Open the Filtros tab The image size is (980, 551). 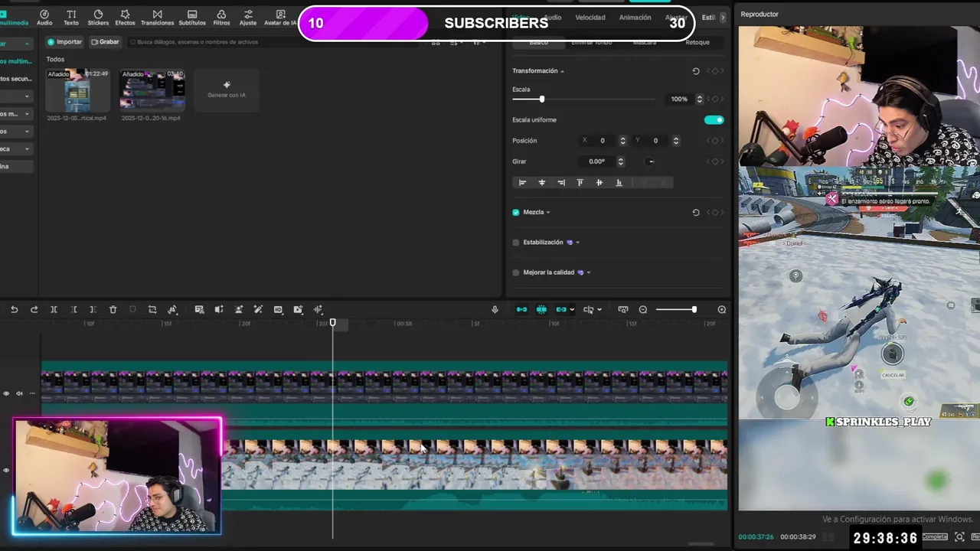coord(221,18)
